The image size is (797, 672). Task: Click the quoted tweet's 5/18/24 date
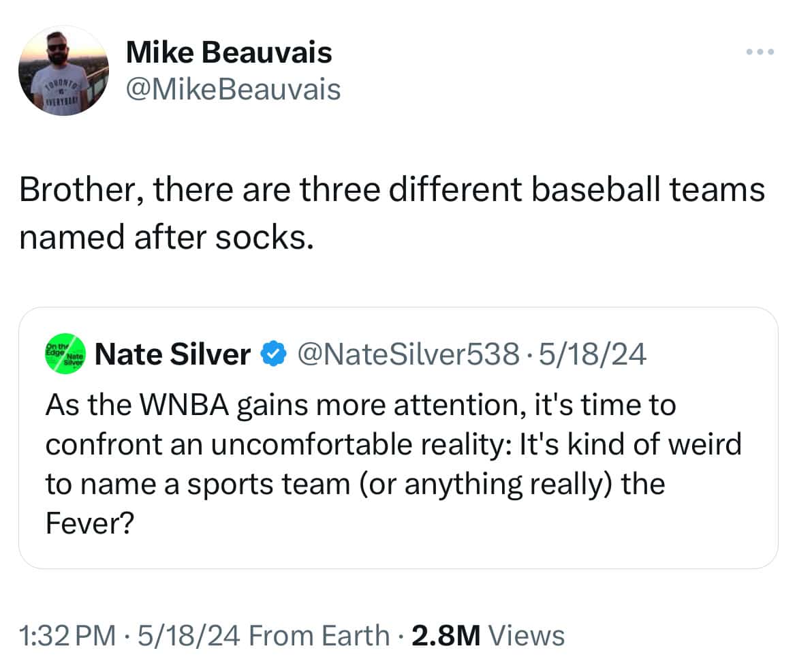[x=591, y=354]
